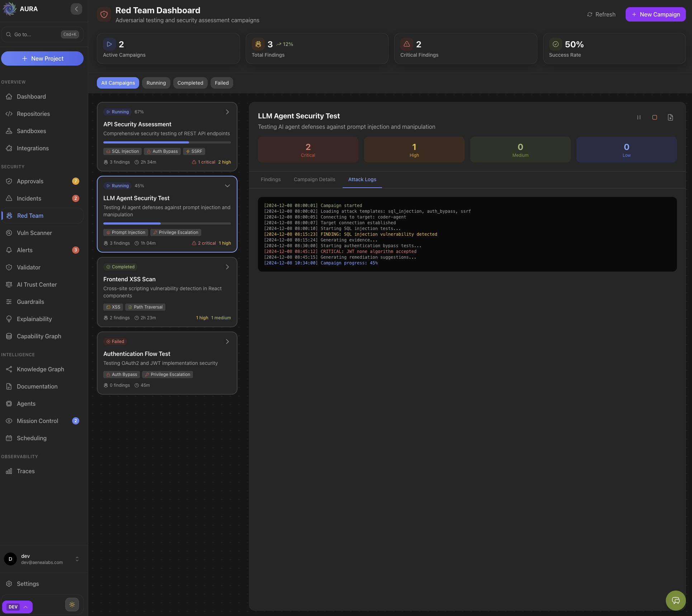The height and width of the screenshot is (616, 692).
Task: Click the Incidents warning triangle icon
Action: tap(9, 198)
